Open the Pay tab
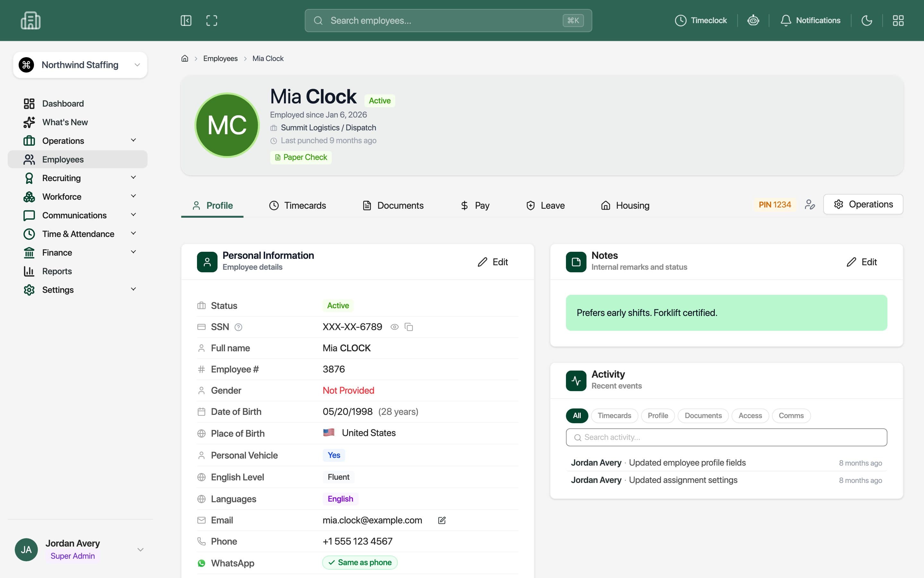 [475, 206]
